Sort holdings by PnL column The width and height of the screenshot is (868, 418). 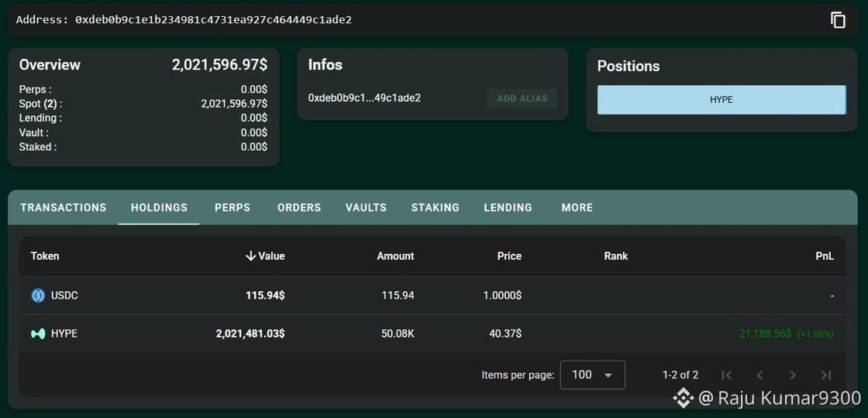[825, 256]
